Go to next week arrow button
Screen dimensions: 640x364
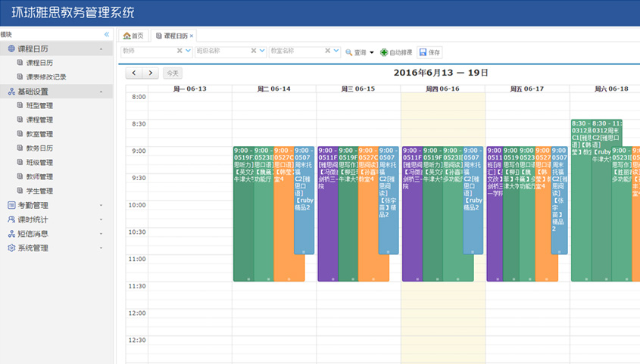[150, 73]
